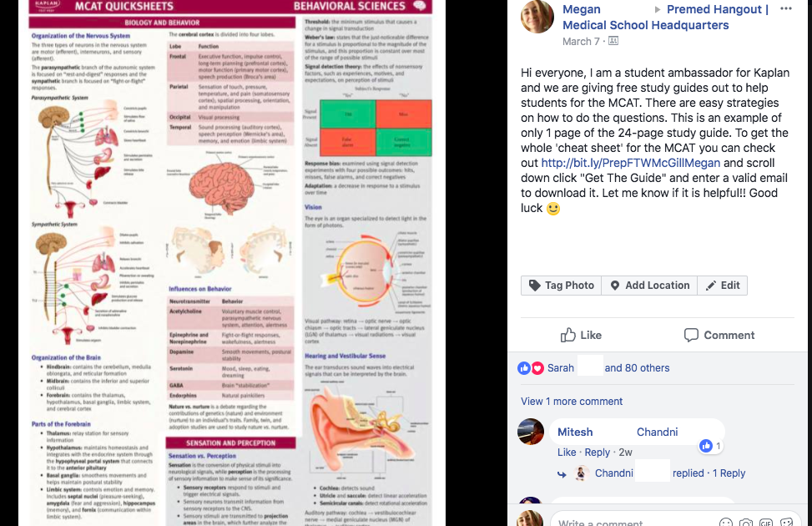
Task: Click the like count badge on Mitesh's comment
Action: pyautogui.click(x=710, y=446)
